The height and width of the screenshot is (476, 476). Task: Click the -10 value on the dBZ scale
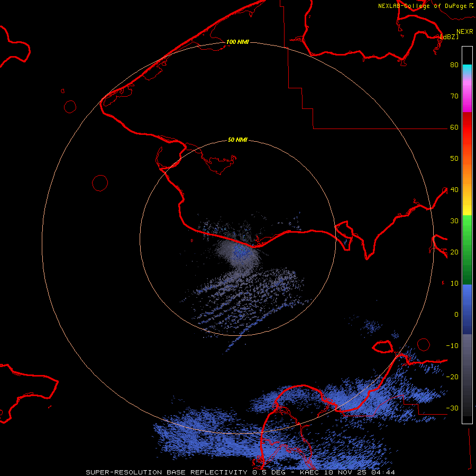pos(452,346)
